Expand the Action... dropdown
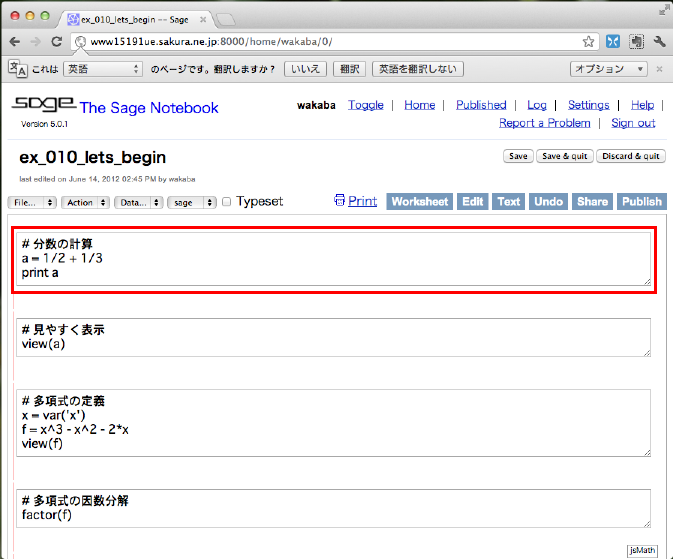Viewport: 673px width, 559px height. click(85, 202)
